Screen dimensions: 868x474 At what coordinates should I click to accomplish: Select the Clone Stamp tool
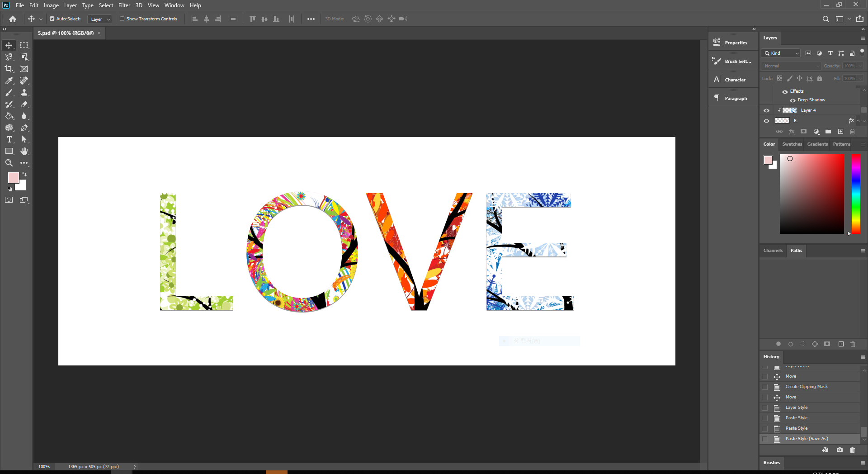tap(24, 92)
